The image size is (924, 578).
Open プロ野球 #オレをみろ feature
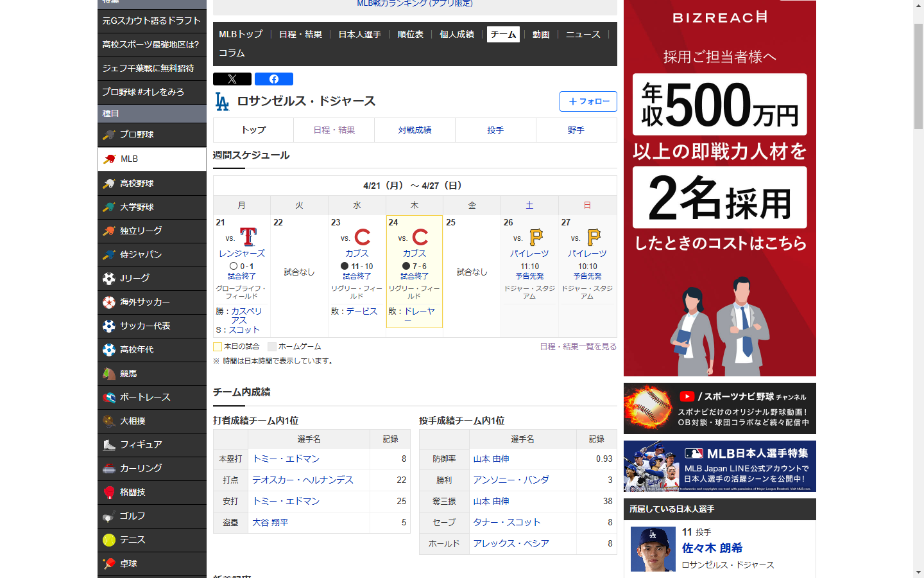(x=152, y=92)
